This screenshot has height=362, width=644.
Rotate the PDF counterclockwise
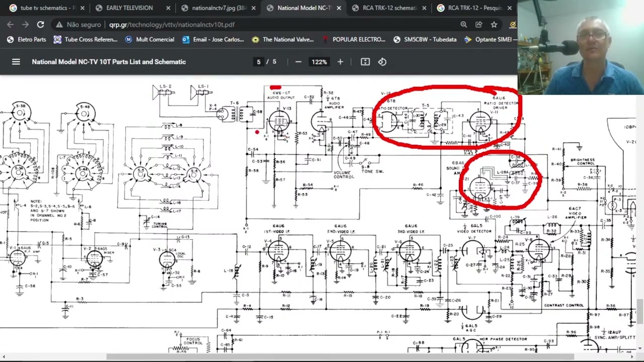(382, 62)
